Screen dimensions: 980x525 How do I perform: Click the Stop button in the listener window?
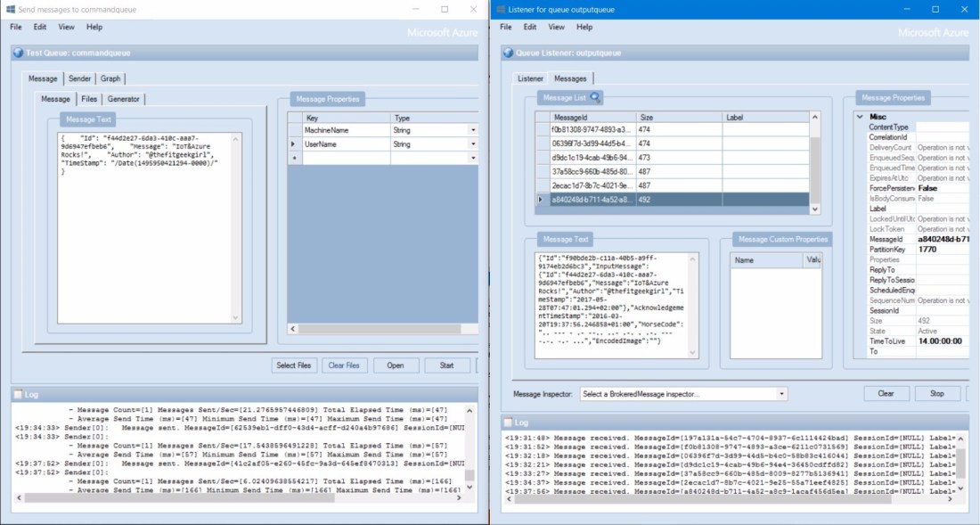tap(936, 393)
